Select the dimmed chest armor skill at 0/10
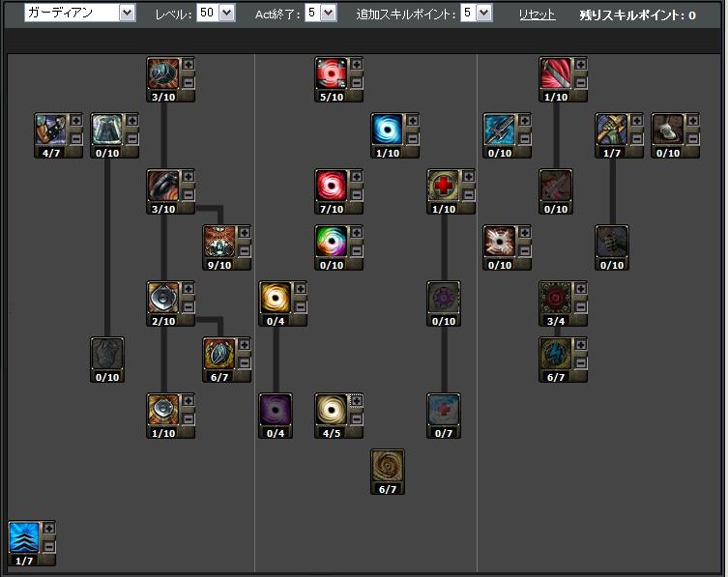The height and width of the screenshot is (577, 728). pyautogui.click(x=107, y=354)
